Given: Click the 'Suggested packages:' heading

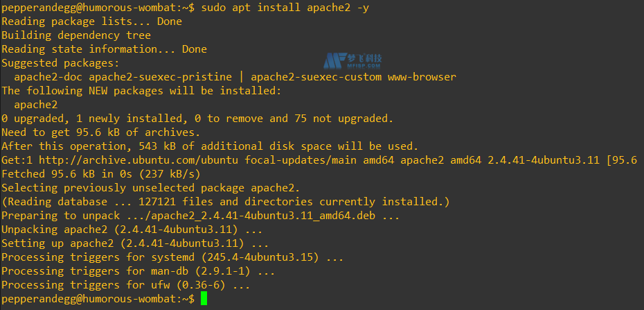Looking at the screenshot, I should tap(60, 63).
